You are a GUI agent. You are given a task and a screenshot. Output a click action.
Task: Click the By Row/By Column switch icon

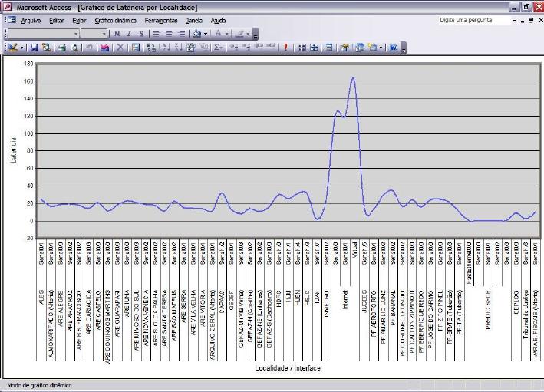(151, 48)
